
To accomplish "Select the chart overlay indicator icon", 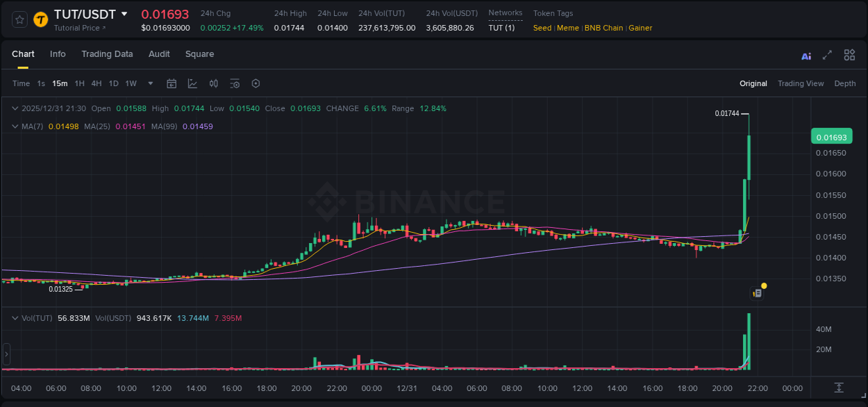I will 192,83.
